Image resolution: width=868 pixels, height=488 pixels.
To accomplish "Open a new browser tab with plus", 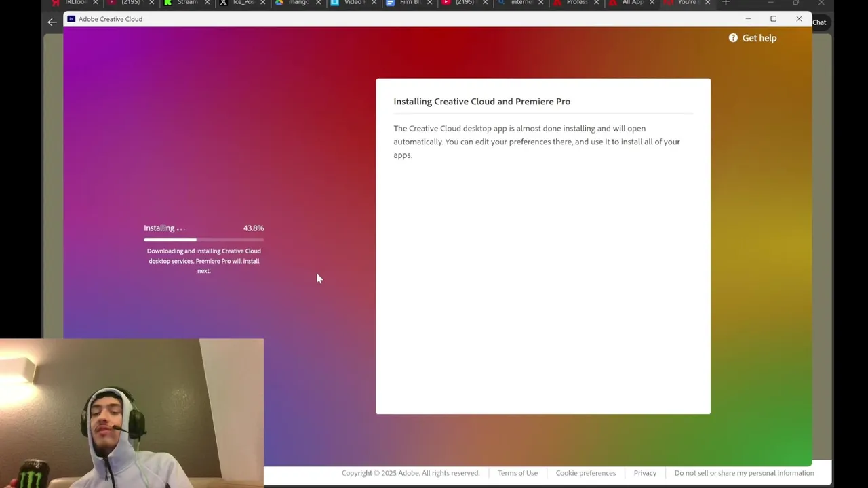I will click(726, 3).
